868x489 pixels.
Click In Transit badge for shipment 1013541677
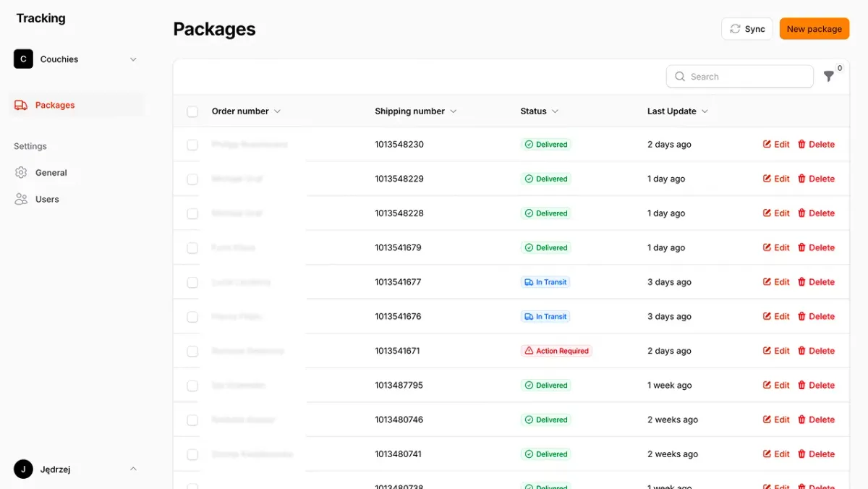[x=545, y=282]
